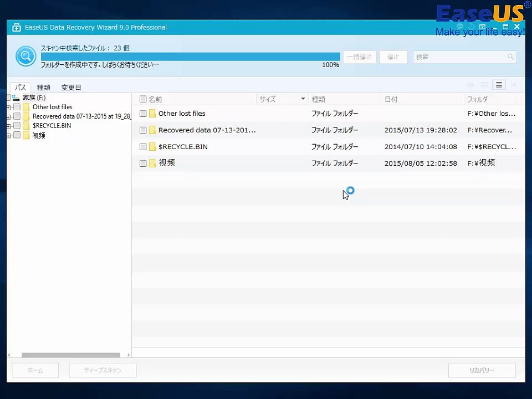This screenshot has height=399, width=532.
Task: Click the 视频 folder icon in the file list
Action: 152,163
